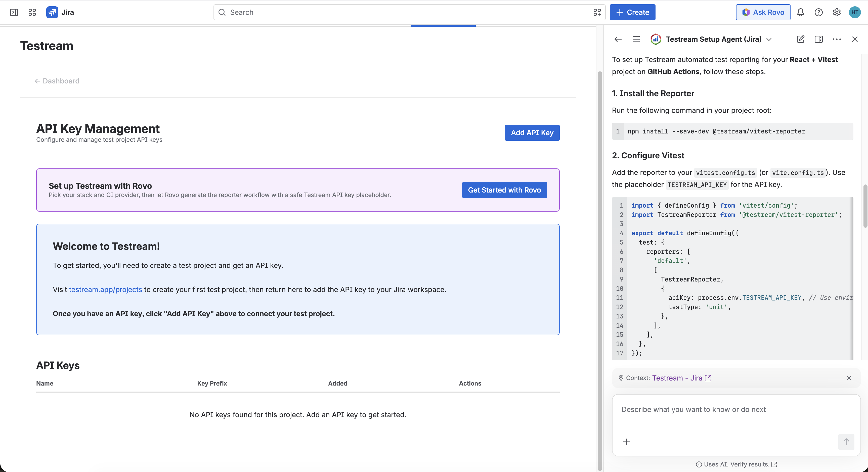Screen dimensions: 868x472
Task: Open Ask Rovo
Action: (763, 13)
